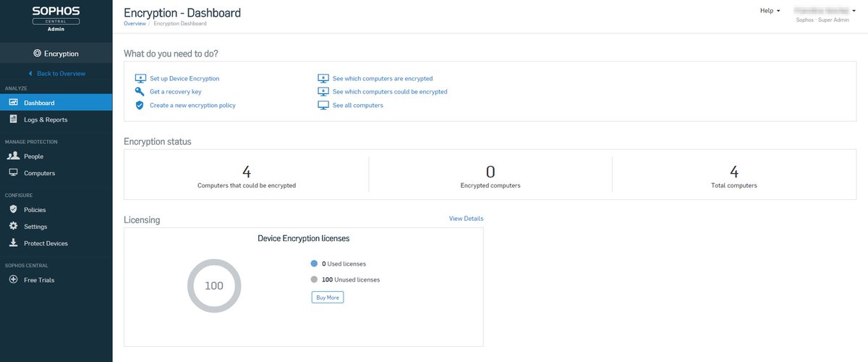Click the Set up Device Encryption monitor icon
The width and height of the screenshot is (868, 362).
pos(140,78)
